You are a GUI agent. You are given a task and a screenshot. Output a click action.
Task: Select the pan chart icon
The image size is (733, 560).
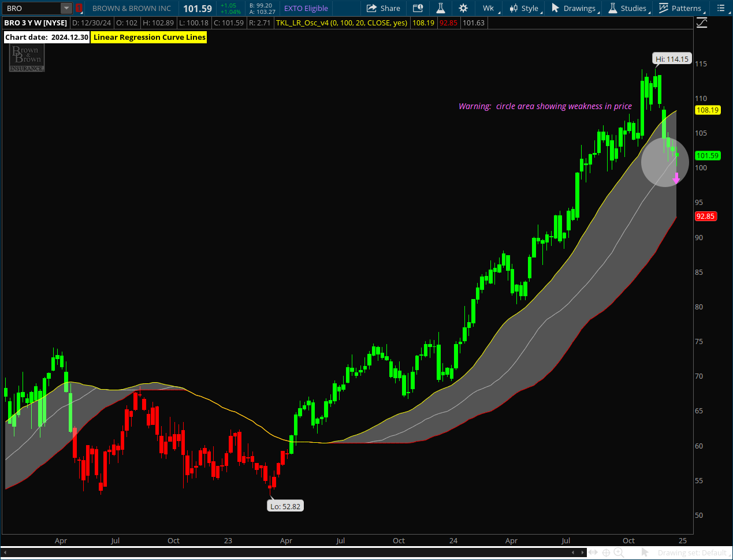point(593,552)
